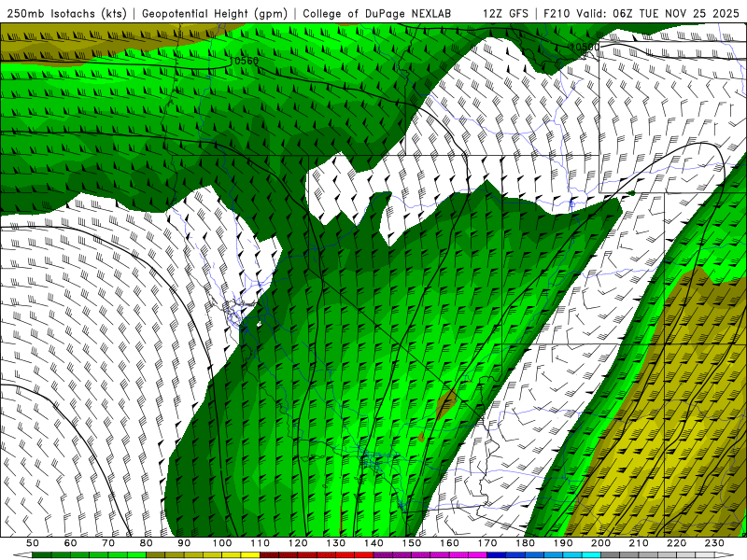
Task: Click the 80 value on color scale
Action: pos(147,543)
